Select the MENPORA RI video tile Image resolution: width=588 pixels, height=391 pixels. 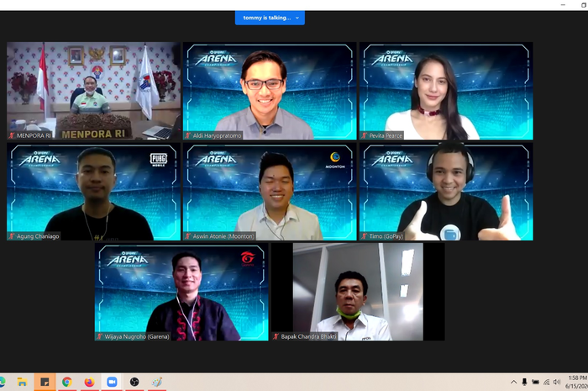(94, 91)
